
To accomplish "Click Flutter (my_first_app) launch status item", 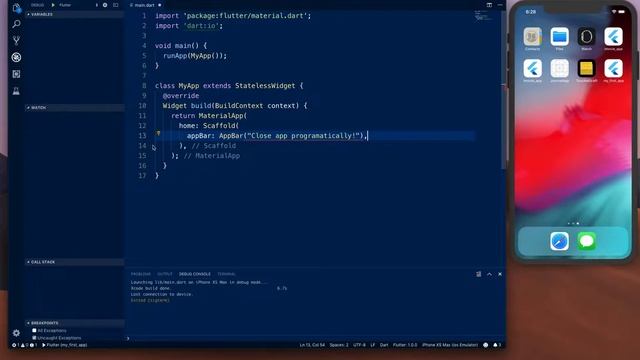I will coord(65,345).
